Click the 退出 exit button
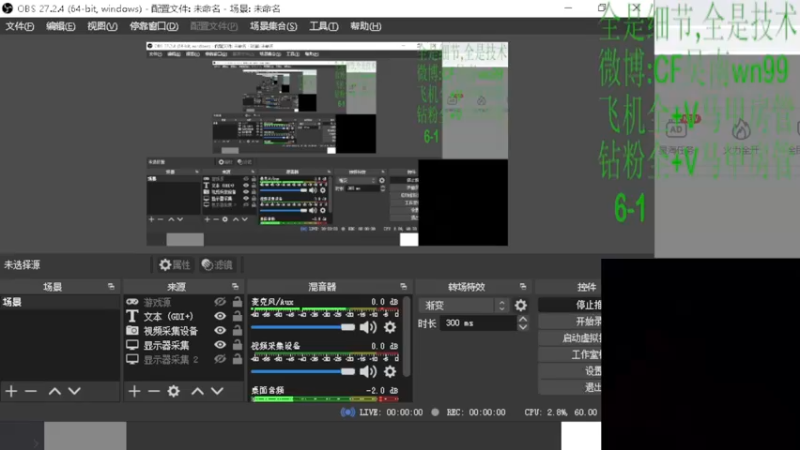This screenshot has width=800, height=450. coord(569,387)
